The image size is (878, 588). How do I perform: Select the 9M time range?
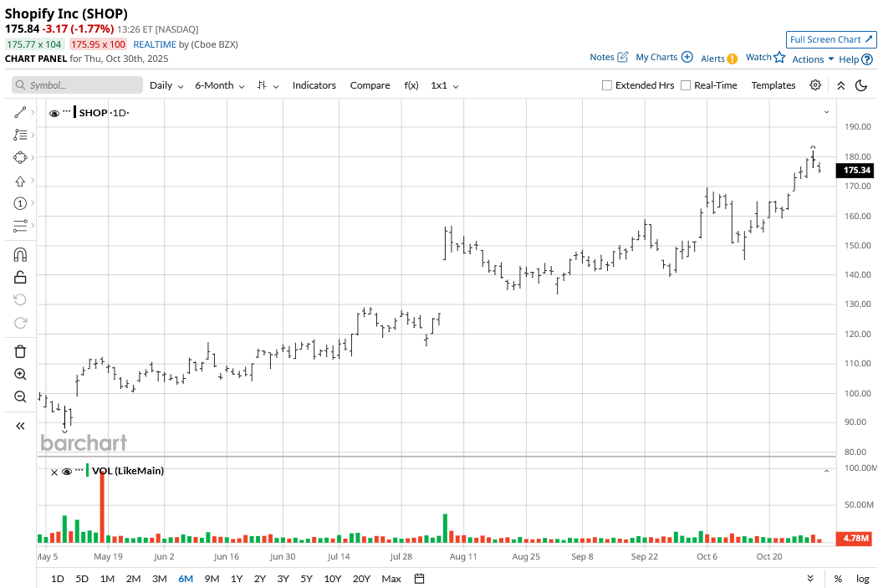pyautogui.click(x=212, y=579)
